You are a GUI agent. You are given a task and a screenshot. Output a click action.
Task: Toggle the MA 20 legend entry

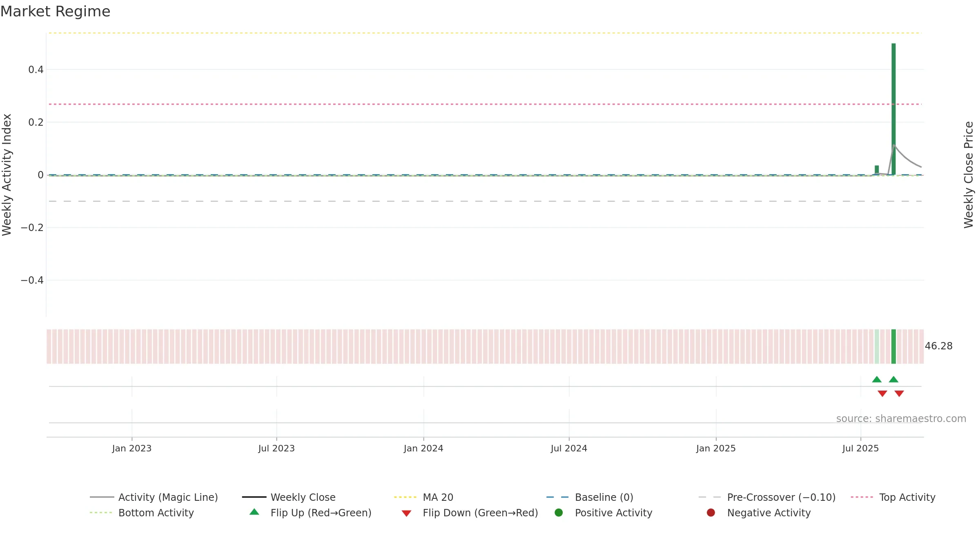[x=423, y=497]
